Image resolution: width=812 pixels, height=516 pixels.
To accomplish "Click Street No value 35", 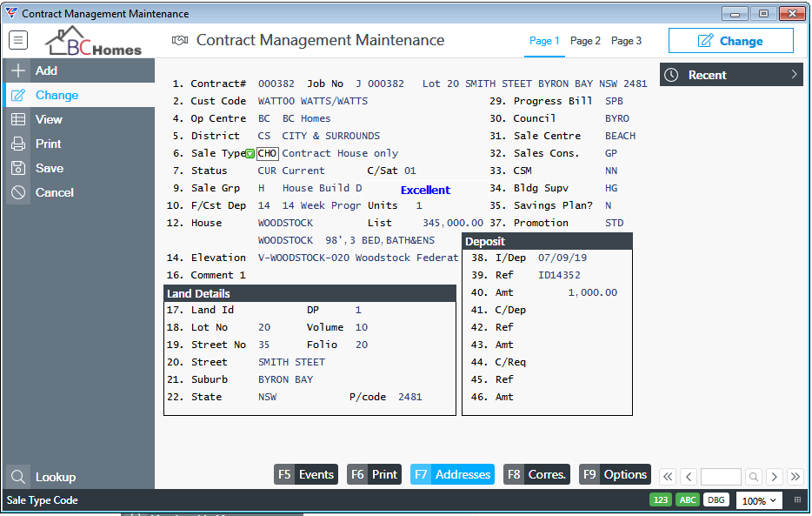I will (x=263, y=345).
